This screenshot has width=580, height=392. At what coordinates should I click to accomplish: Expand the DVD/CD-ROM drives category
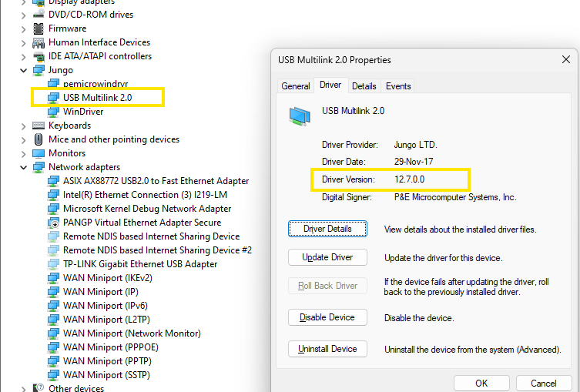point(24,15)
